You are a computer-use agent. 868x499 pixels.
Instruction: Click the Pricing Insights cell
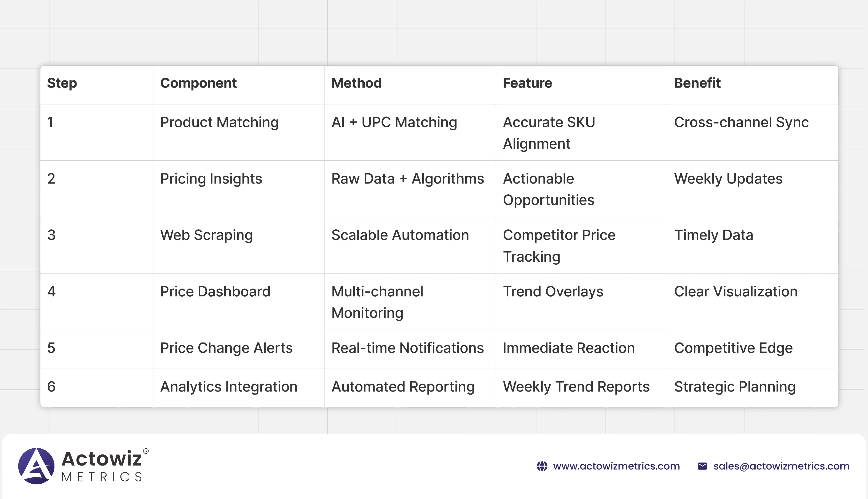(211, 179)
